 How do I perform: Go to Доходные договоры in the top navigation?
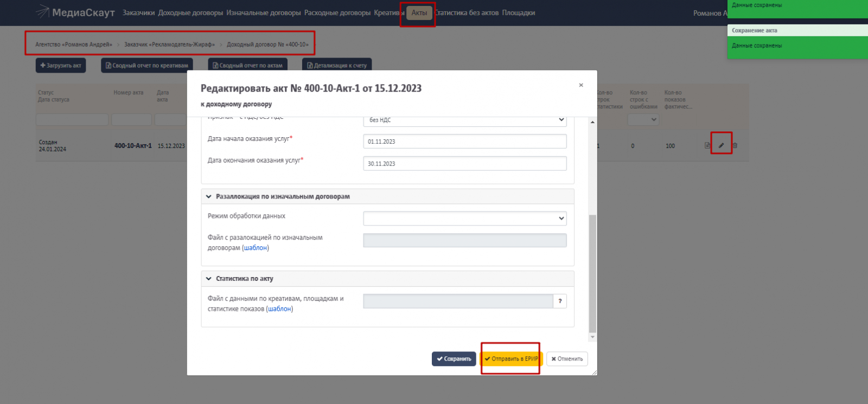tap(190, 12)
